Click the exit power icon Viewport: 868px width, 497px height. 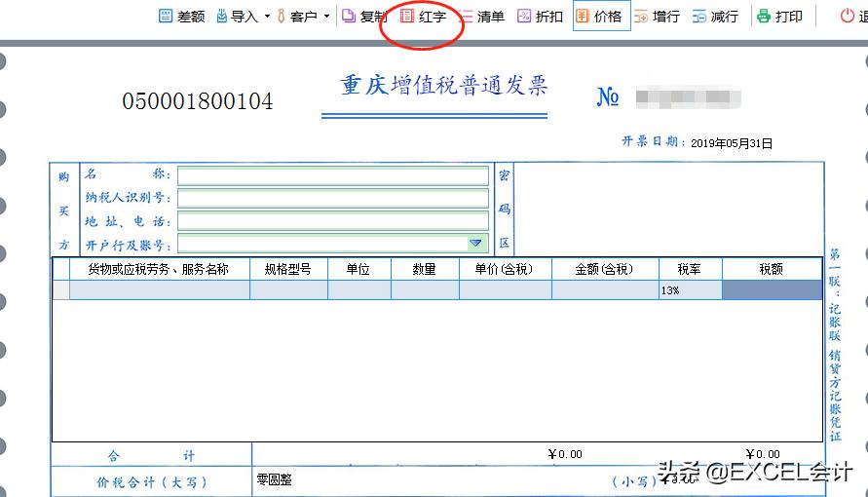(x=847, y=16)
